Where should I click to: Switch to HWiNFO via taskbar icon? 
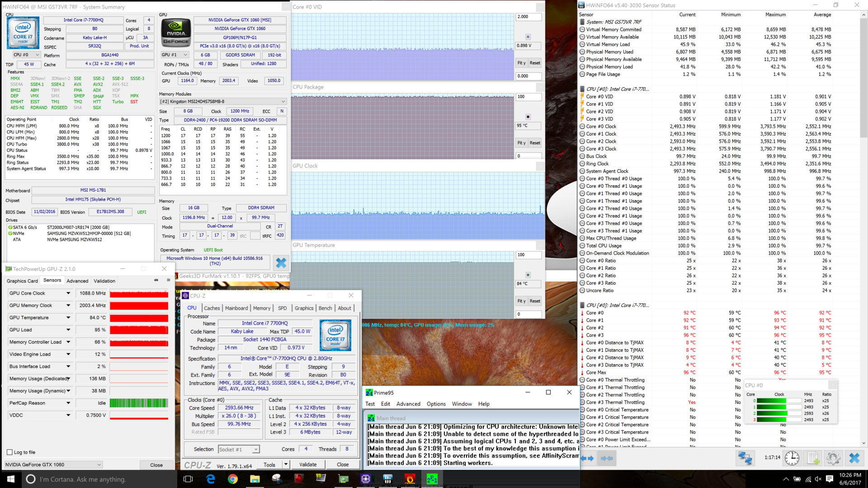(388, 479)
